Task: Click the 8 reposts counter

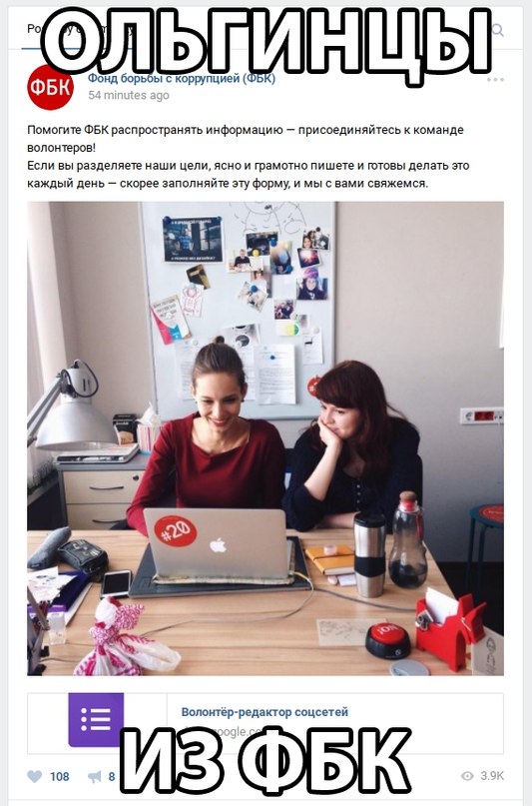Action: [x=112, y=776]
